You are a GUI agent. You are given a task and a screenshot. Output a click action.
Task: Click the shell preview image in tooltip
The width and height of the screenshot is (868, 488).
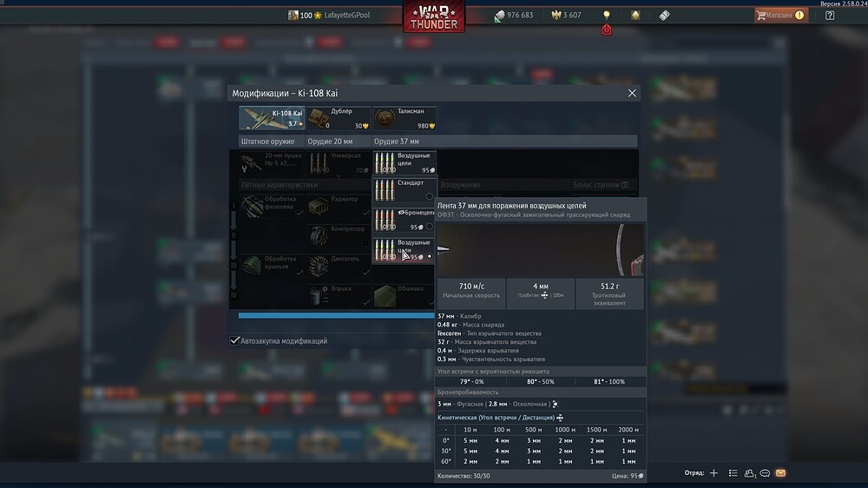pyautogui.click(x=540, y=250)
